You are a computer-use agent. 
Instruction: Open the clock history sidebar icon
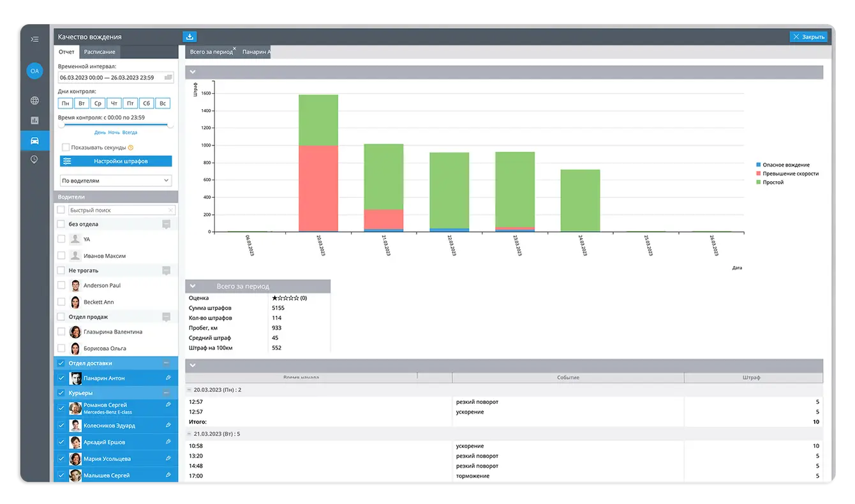coord(34,159)
